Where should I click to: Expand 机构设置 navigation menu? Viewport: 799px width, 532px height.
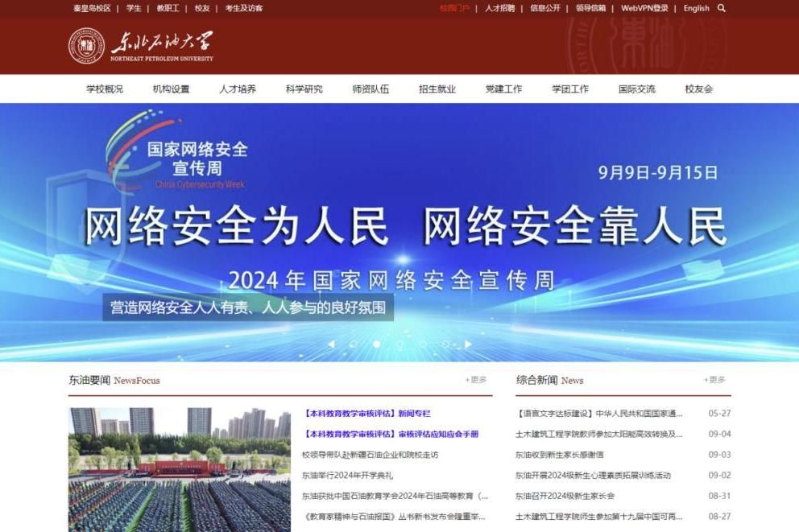click(x=171, y=89)
